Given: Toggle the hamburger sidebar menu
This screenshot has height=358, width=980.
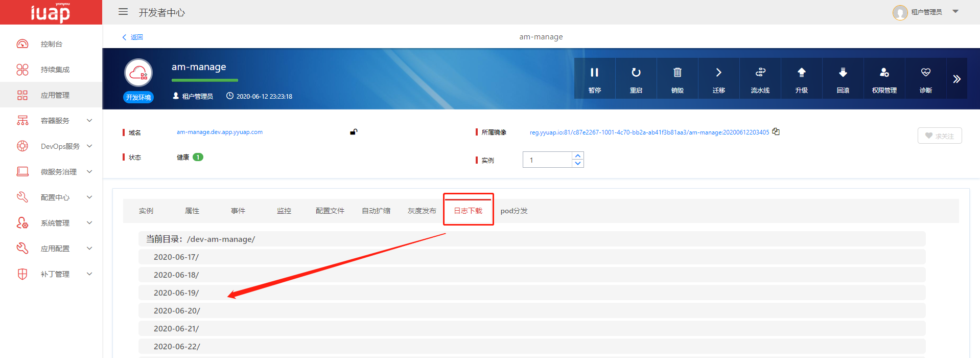Looking at the screenshot, I should point(123,12).
